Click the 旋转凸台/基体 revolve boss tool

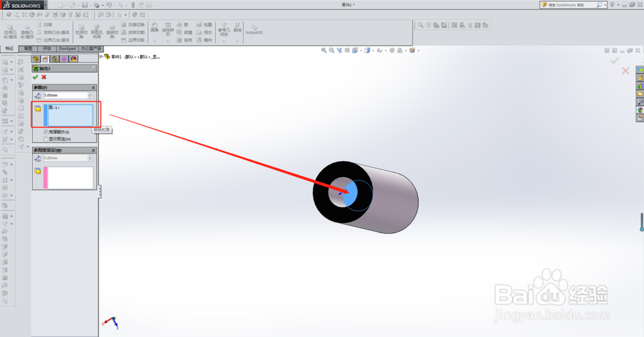[27, 32]
